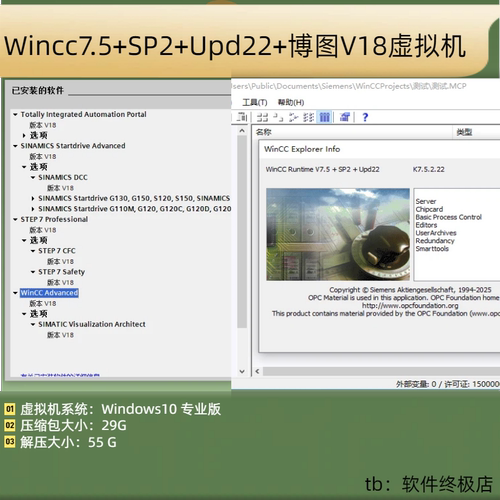Click the http://www.opcfoundation.org address
This screenshot has height=500, width=500.
tap(410, 305)
